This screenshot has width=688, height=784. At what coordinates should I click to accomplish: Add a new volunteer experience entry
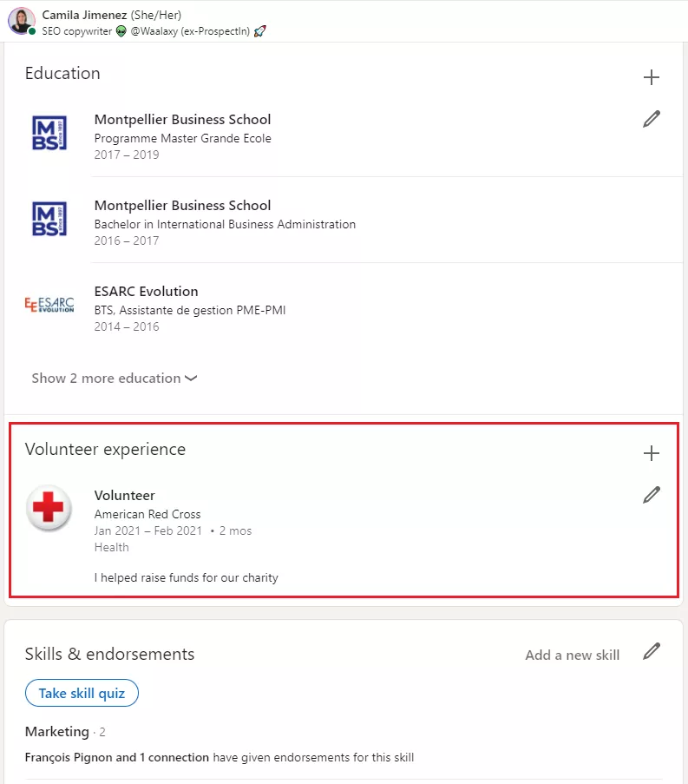tap(652, 453)
